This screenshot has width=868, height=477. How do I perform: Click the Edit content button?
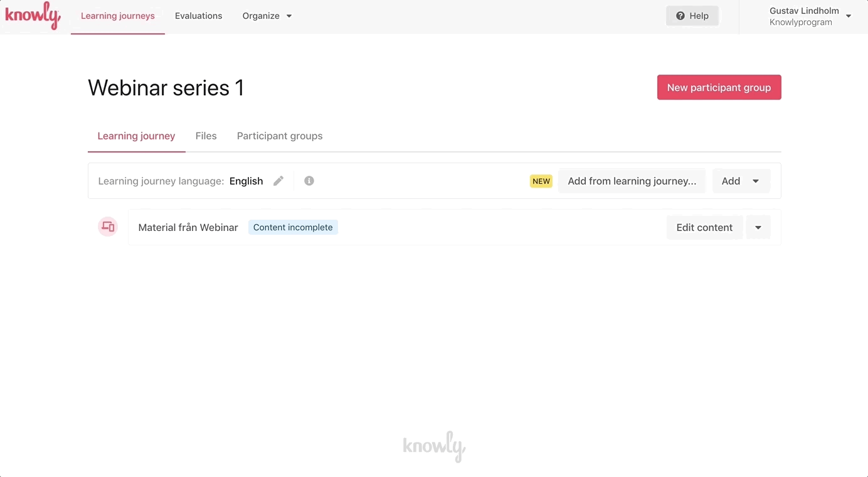(x=705, y=227)
